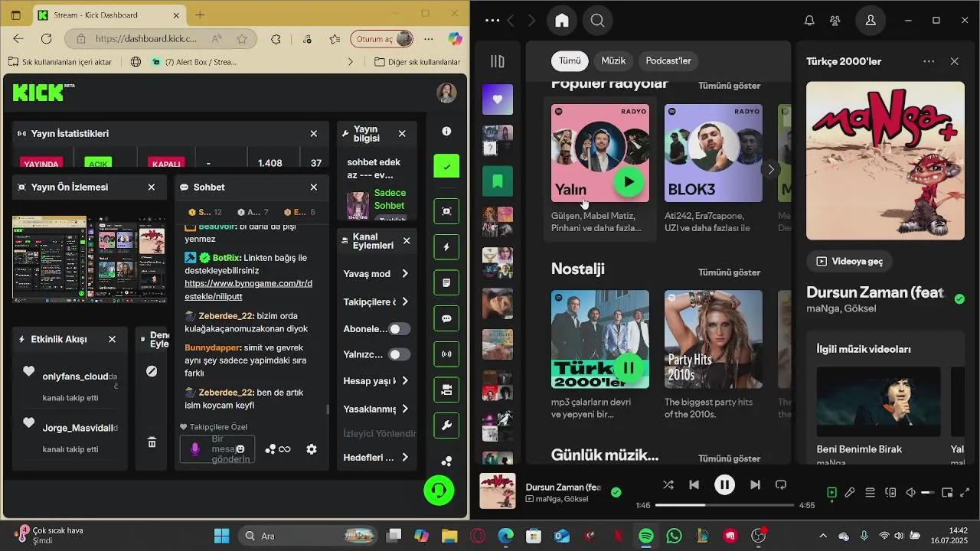Open more options in Türkçe 2000'ler panel

929,61
